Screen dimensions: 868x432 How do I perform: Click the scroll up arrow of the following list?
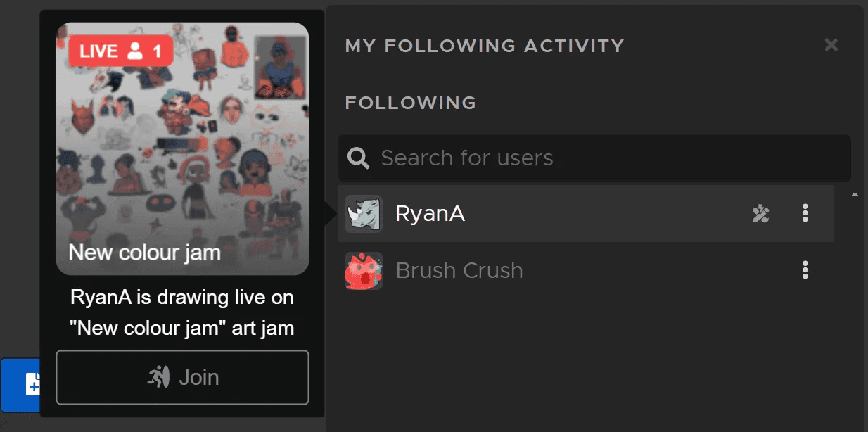855,194
